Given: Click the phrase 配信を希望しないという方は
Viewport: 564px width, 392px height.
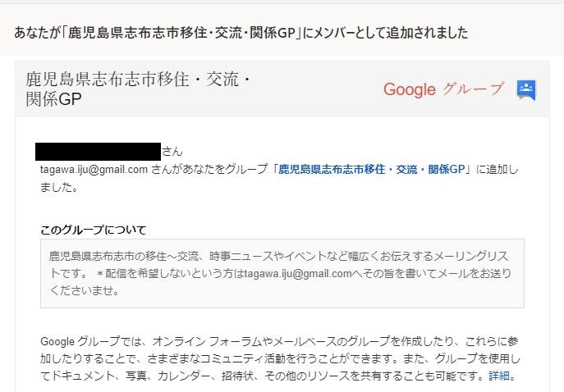Looking at the screenshot, I should (175, 274).
